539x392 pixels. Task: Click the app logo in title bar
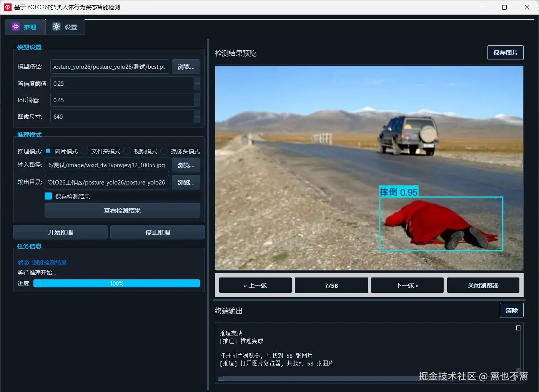pyautogui.click(x=8, y=7)
